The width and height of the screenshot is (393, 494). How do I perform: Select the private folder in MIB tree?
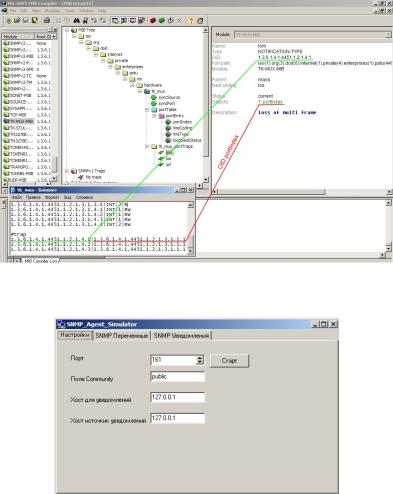point(121,60)
